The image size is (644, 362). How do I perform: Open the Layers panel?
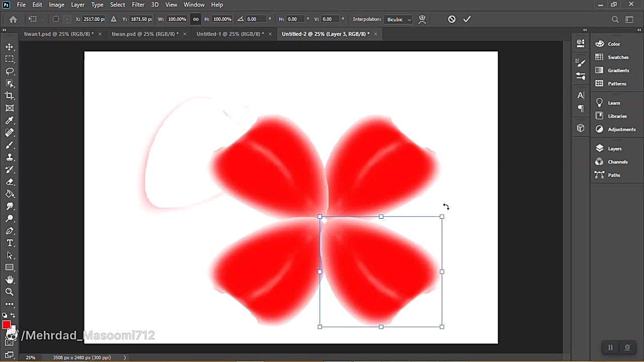coord(615,149)
